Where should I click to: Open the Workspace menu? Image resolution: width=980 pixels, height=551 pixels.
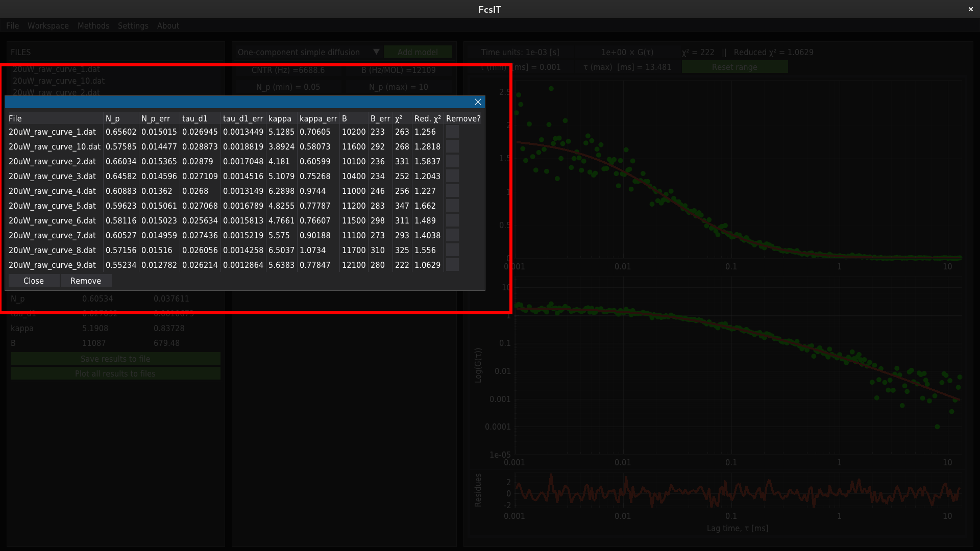[48, 26]
